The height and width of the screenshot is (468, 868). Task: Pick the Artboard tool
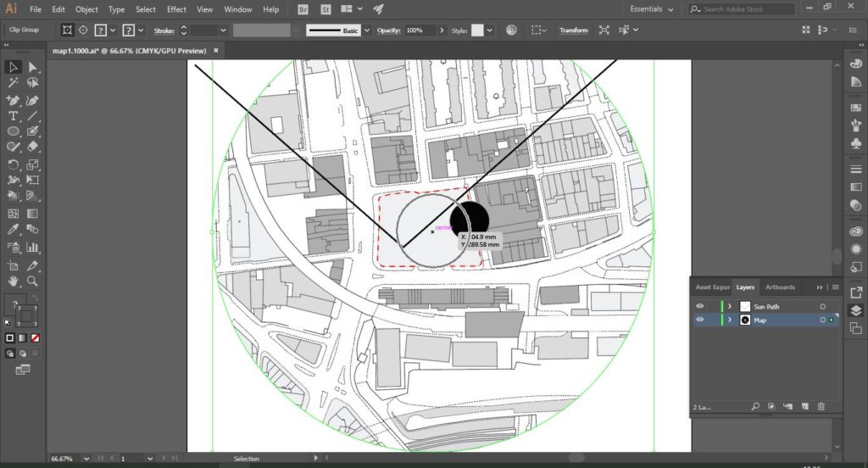click(x=13, y=266)
